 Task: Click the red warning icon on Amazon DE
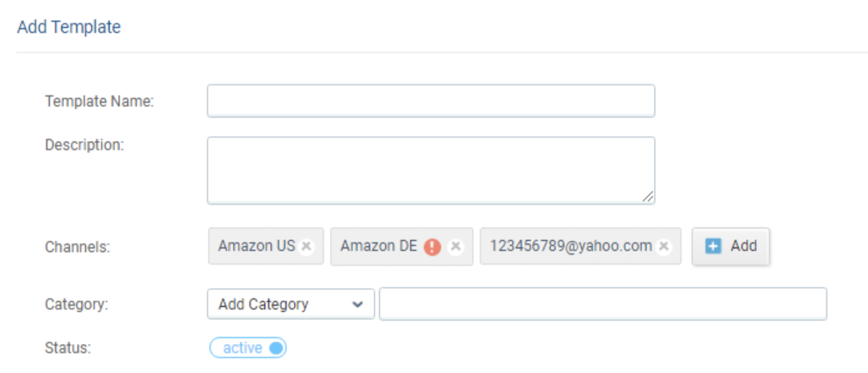[x=432, y=247]
